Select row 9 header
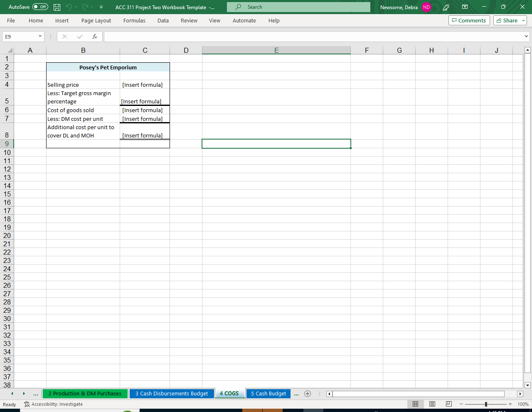 point(7,144)
